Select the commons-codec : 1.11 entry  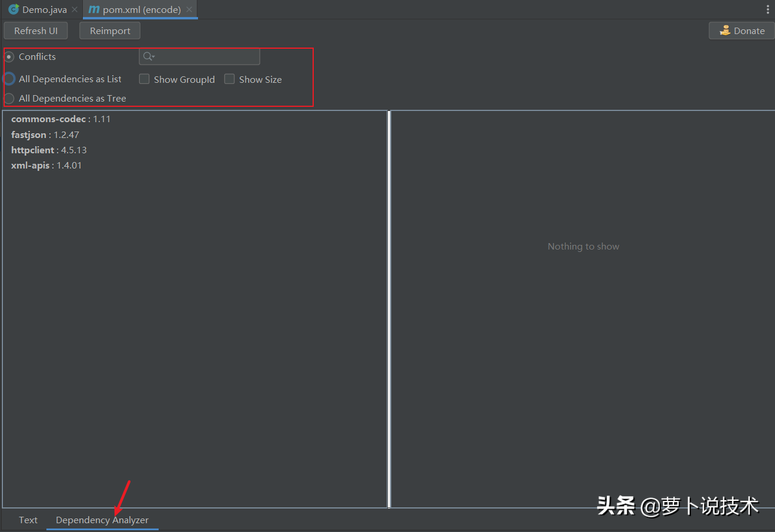tap(61, 119)
